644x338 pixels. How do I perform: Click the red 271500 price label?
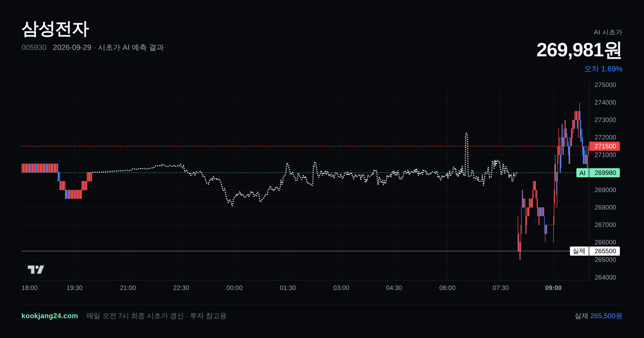[x=605, y=146]
